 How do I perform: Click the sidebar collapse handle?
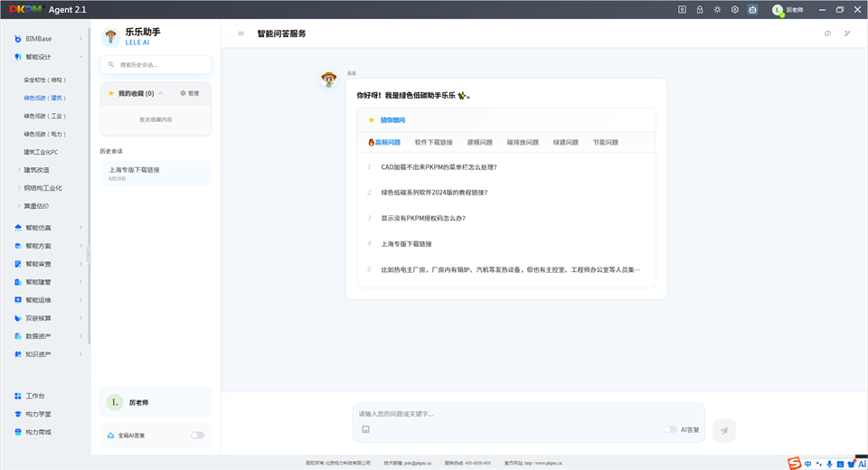pyautogui.click(x=88, y=256)
